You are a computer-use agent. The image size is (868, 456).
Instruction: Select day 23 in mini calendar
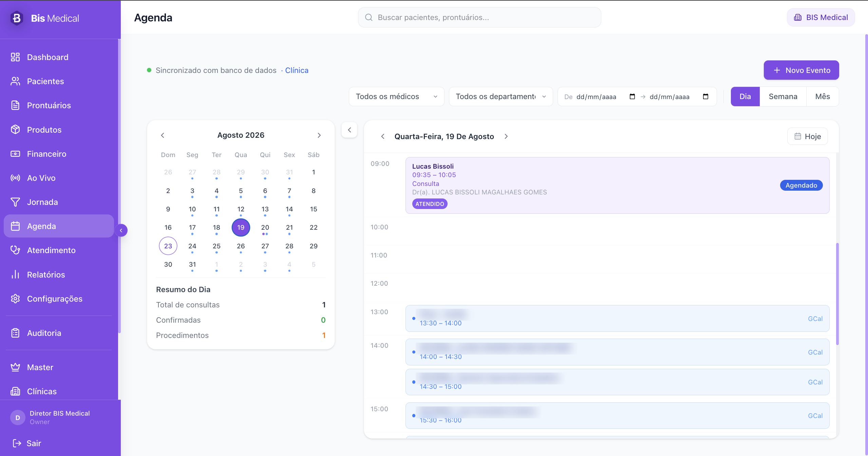168,246
